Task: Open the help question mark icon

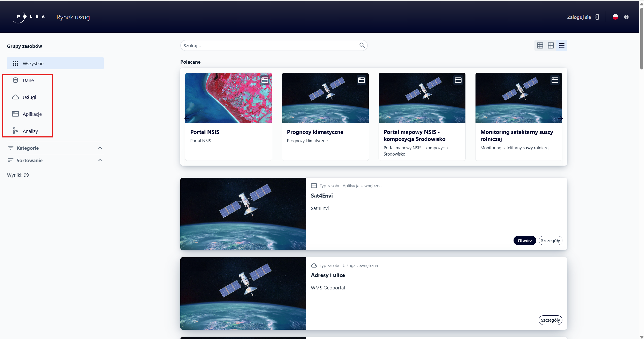Action: pyautogui.click(x=626, y=17)
